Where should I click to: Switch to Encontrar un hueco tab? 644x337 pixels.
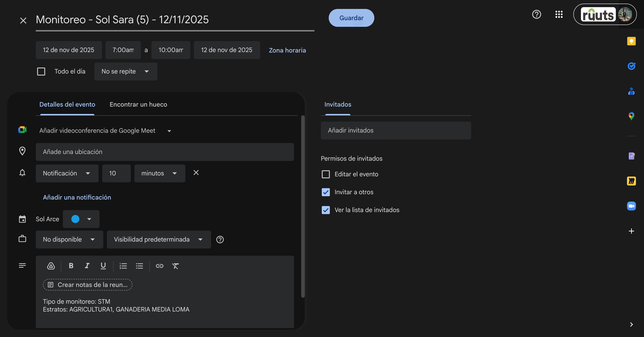pos(138,104)
